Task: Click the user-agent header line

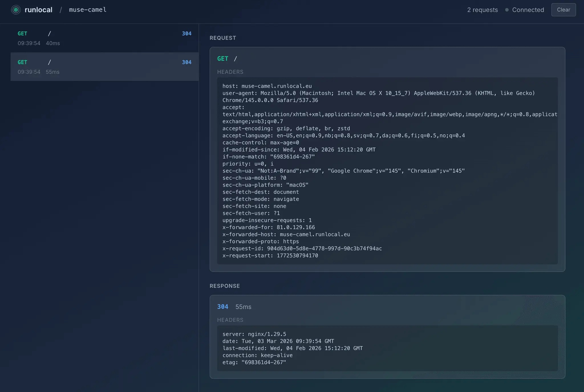Action: pyautogui.click(x=379, y=97)
